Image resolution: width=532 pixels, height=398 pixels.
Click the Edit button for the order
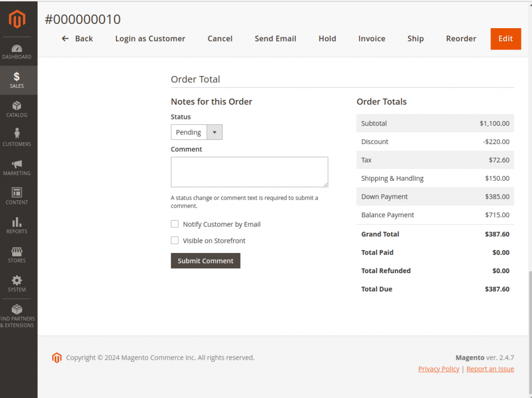pyautogui.click(x=505, y=39)
